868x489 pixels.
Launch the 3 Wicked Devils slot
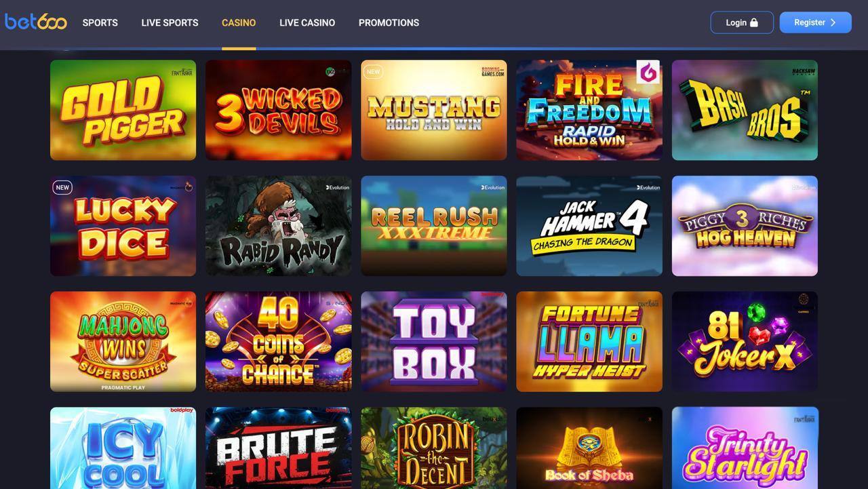[279, 110]
